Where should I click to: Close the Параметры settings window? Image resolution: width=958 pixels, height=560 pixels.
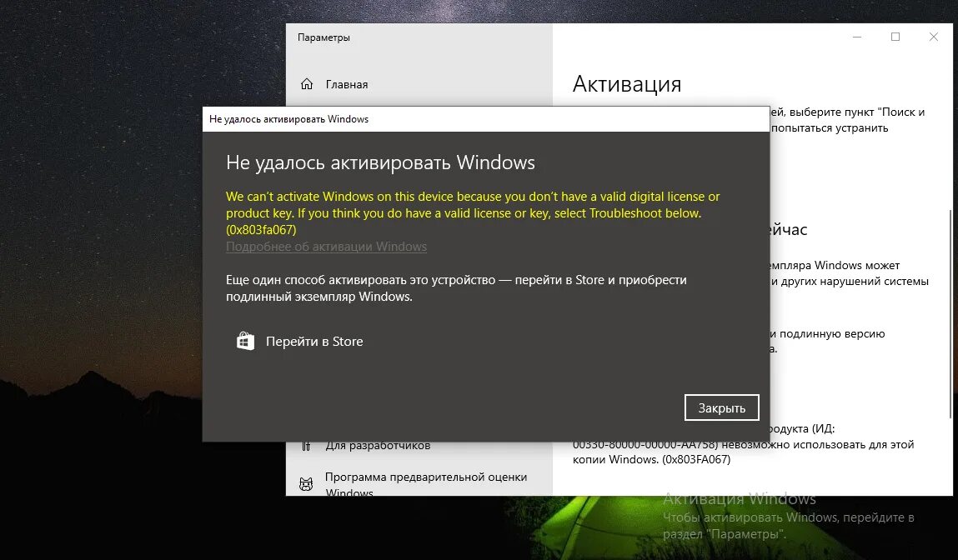click(x=934, y=37)
